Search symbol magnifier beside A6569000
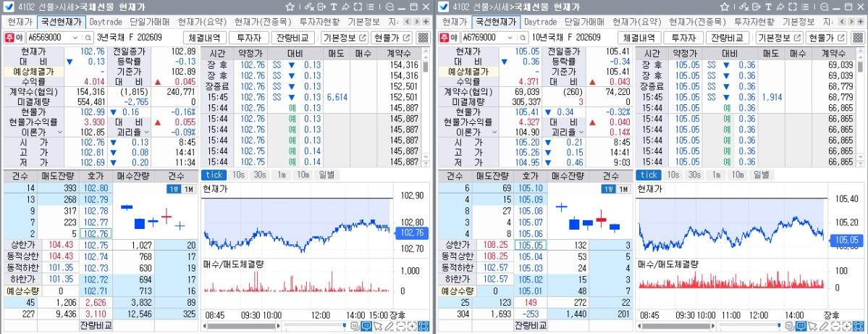Viewport: 868px width, 334px height. pos(88,38)
